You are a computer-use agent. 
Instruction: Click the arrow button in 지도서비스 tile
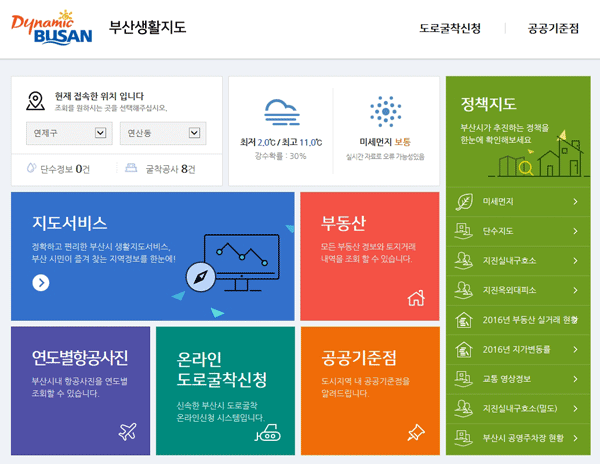pyautogui.click(x=40, y=282)
